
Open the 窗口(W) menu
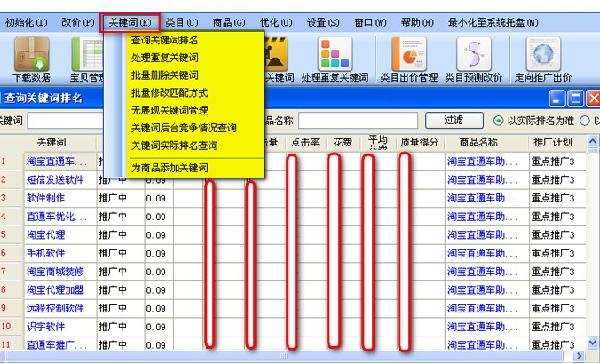(370, 23)
